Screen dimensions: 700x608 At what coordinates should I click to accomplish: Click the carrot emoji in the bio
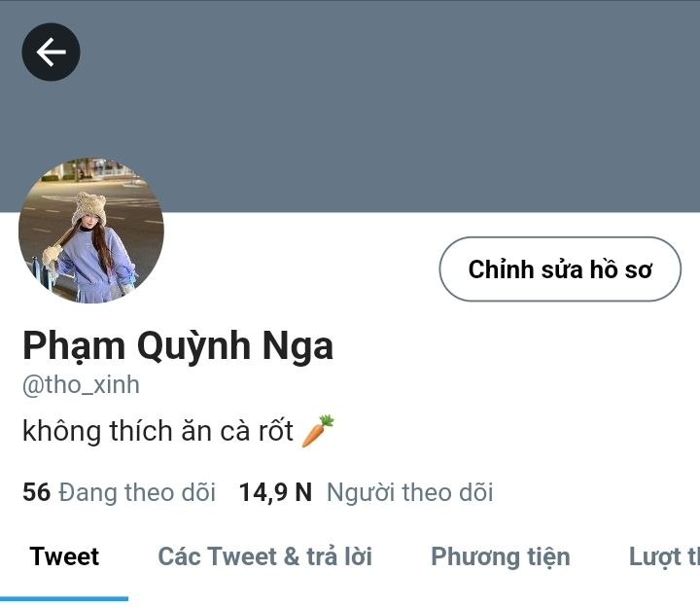point(318,431)
